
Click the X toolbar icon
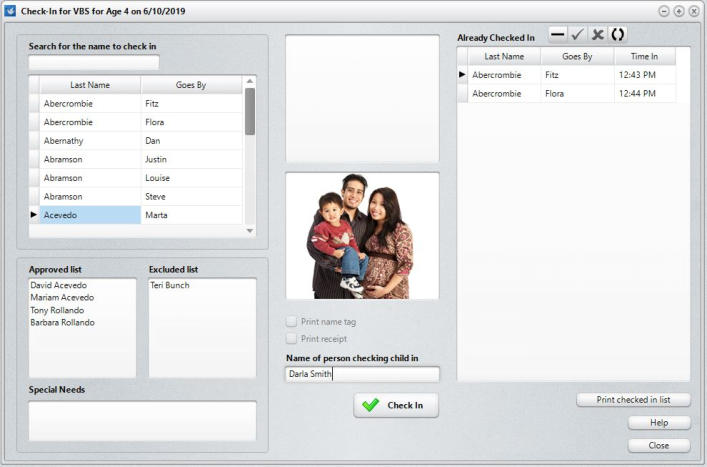pyautogui.click(x=597, y=34)
